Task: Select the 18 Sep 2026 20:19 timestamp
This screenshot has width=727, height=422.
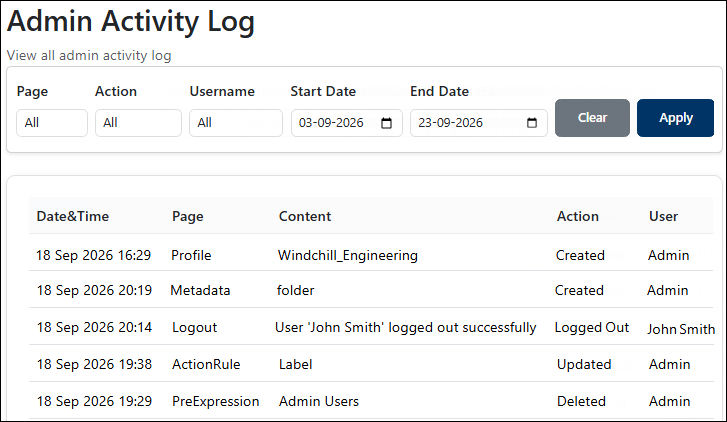Action: (x=94, y=290)
